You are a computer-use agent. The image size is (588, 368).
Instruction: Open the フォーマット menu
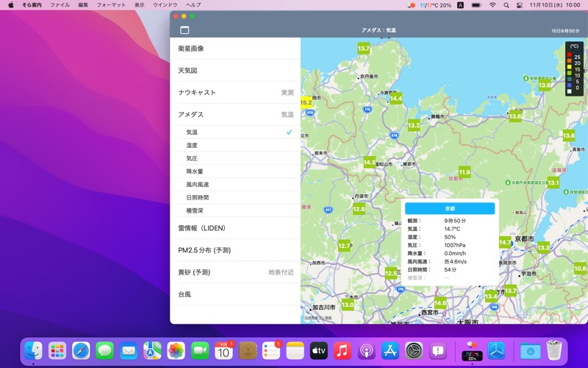(x=111, y=5)
